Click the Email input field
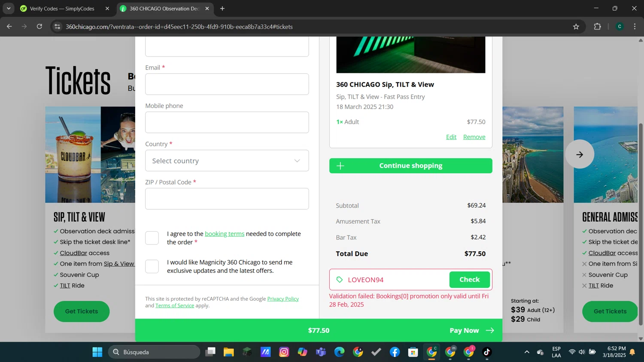The image size is (644, 362). [227, 84]
